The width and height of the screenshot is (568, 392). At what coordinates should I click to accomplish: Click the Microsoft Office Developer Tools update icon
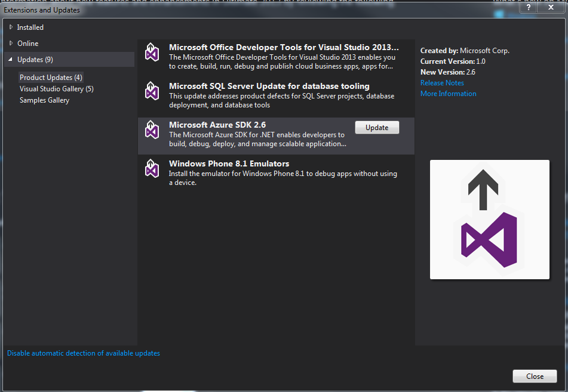152,52
